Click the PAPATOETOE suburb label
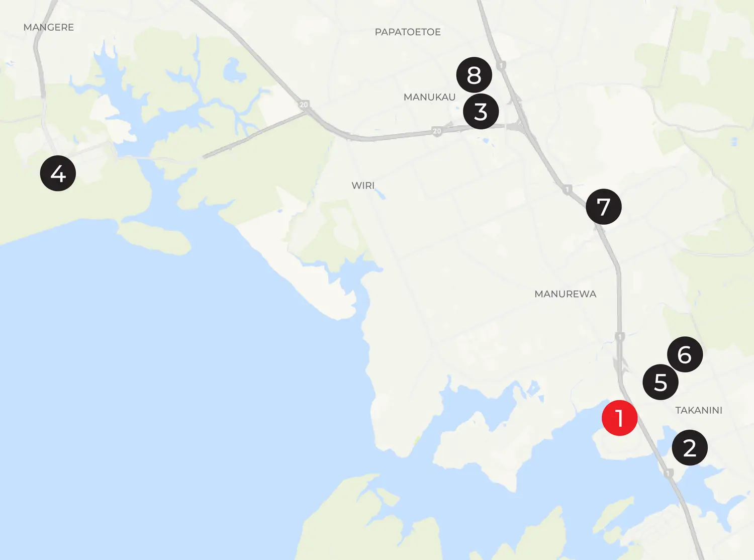The image size is (754, 560). coord(408,32)
